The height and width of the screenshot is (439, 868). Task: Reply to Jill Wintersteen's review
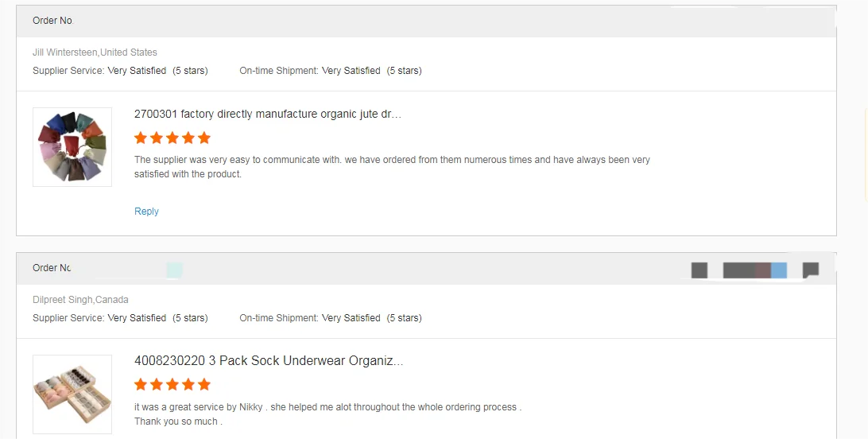pos(146,212)
